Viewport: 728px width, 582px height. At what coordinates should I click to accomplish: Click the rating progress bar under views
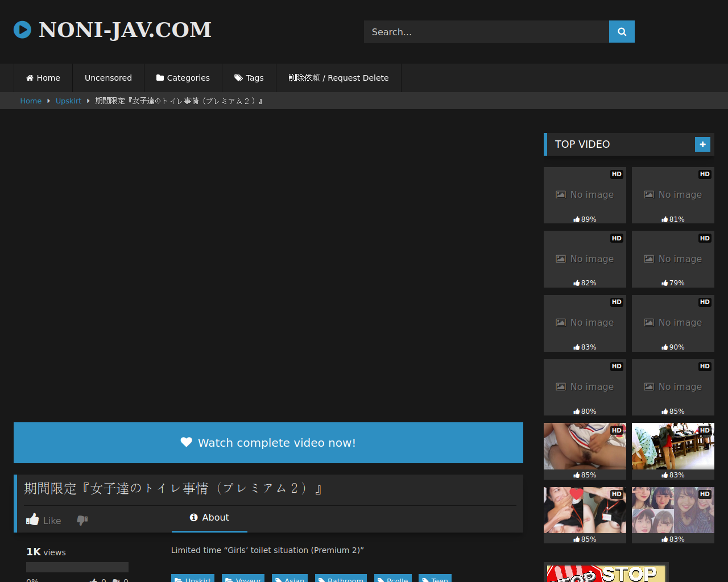pos(77,567)
